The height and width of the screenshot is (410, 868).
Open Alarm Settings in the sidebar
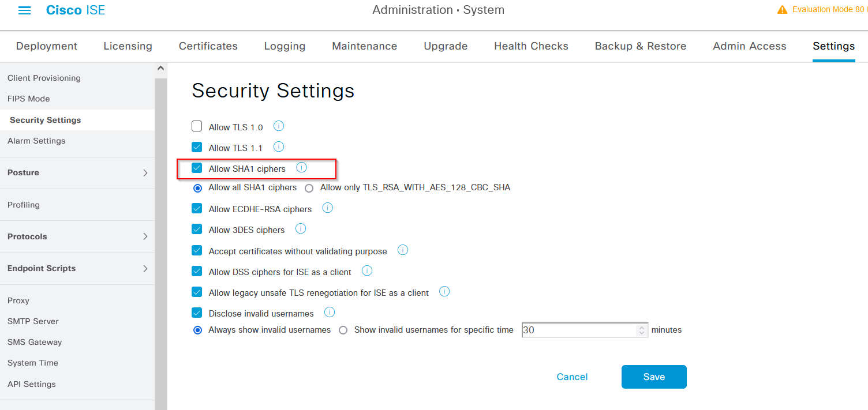click(x=36, y=141)
